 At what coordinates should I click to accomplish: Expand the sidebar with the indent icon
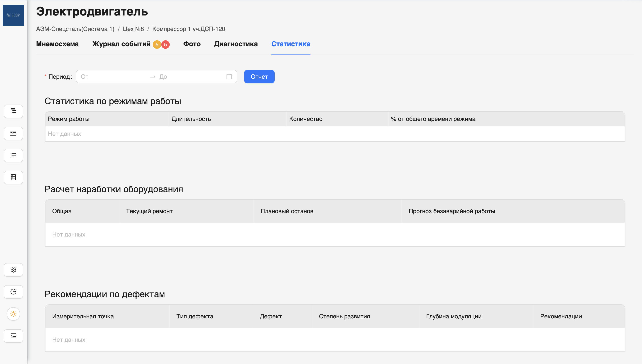[x=13, y=336]
